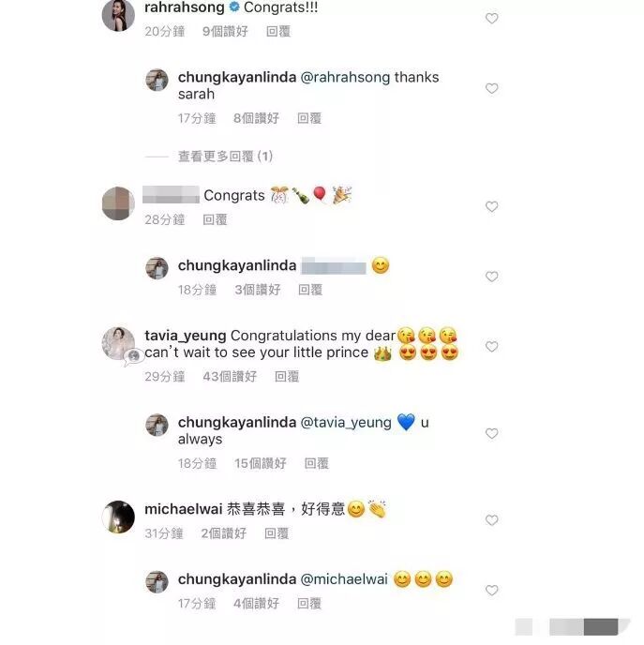Open the @rahrahsong mention link
This screenshot has height=645, width=644.
coord(346,77)
